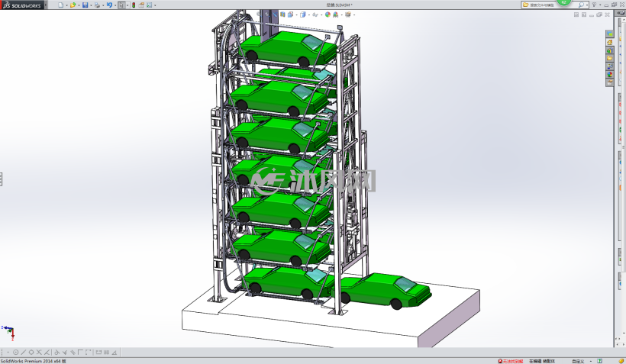The image size is (626, 364).
Task: Open the Display Style cube icon
Action: (302, 14)
